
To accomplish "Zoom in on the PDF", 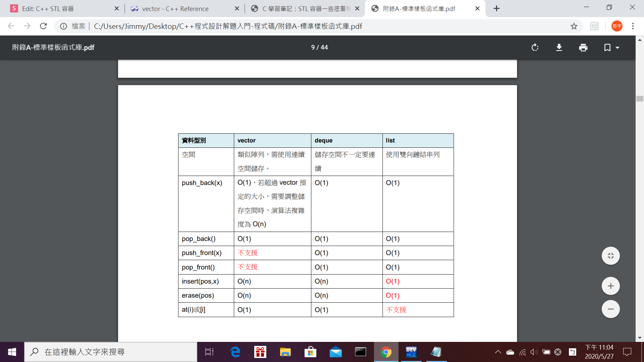I will point(610,286).
